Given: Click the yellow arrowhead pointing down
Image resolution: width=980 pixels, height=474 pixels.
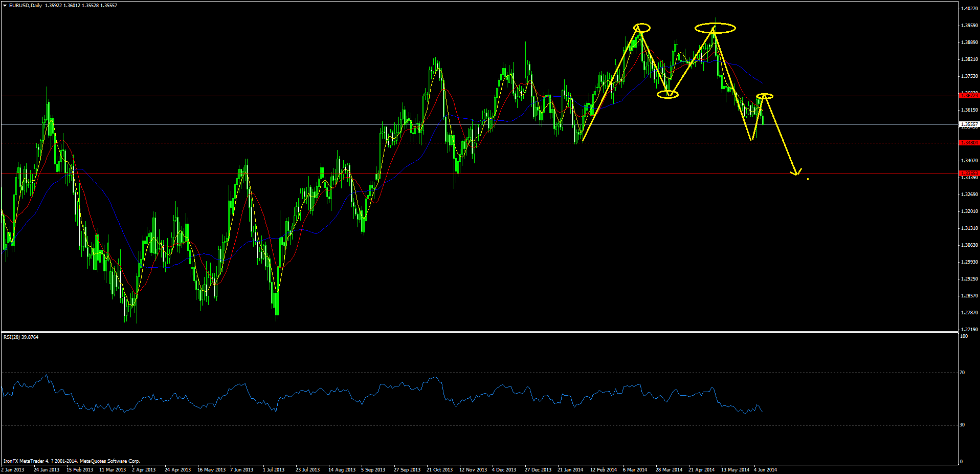Looking at the screenshot, I should click(x=796, y=173).
